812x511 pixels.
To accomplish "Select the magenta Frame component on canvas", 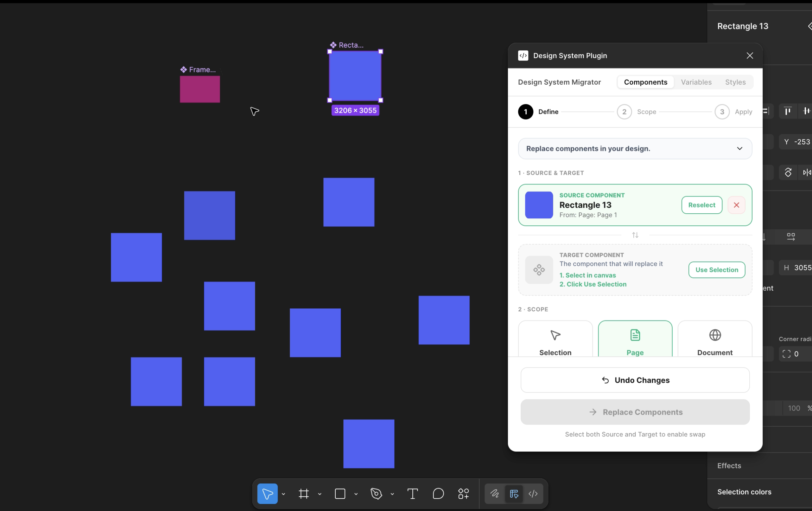I will pyautogui.click(x=200, y=89).
